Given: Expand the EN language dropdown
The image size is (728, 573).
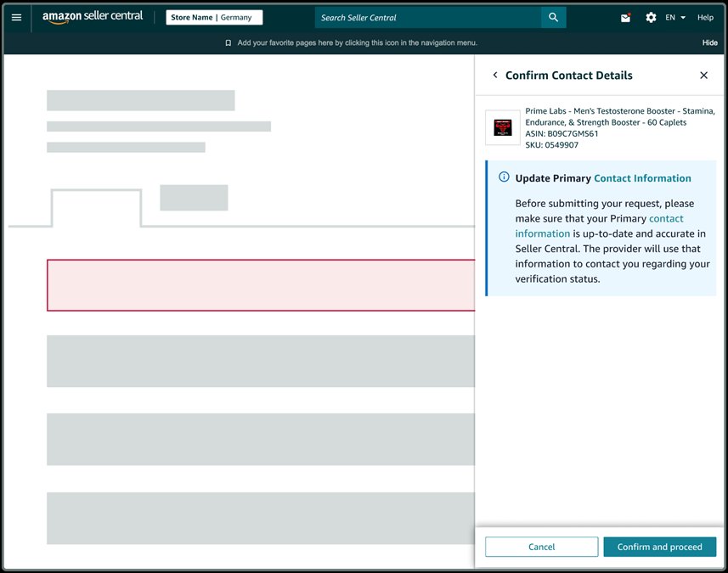Looking at the screenshot, I should [x=675, y=17].
